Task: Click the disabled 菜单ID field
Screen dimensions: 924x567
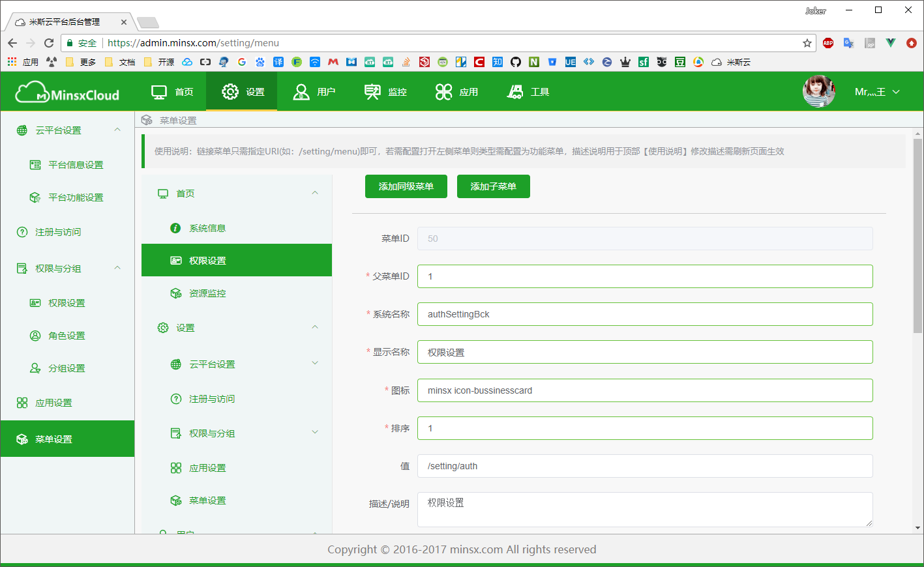Action: point(645,239)
